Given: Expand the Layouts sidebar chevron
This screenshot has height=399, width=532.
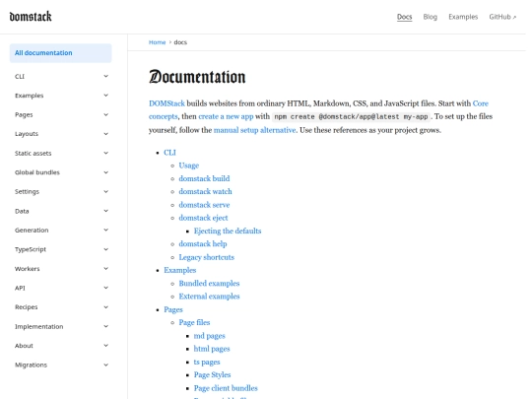Looking at the screenshot, I should tap(105, 134).
